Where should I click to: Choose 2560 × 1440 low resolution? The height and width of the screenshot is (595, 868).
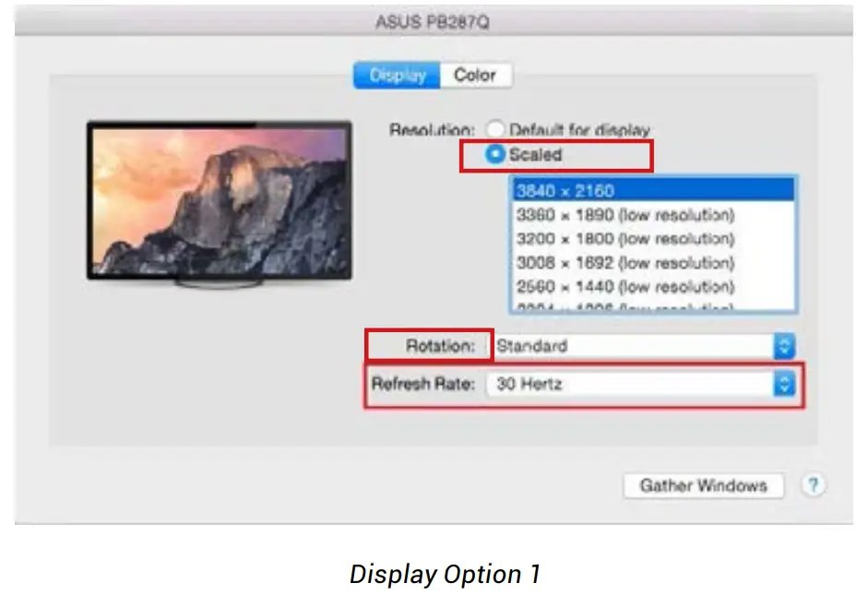coord(654,287)
